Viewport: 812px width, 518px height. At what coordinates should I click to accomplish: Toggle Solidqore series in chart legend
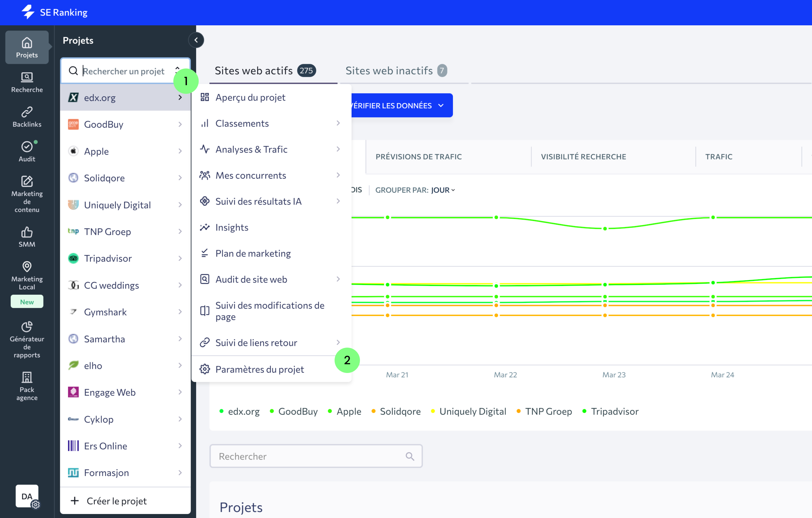pos(396,411)
